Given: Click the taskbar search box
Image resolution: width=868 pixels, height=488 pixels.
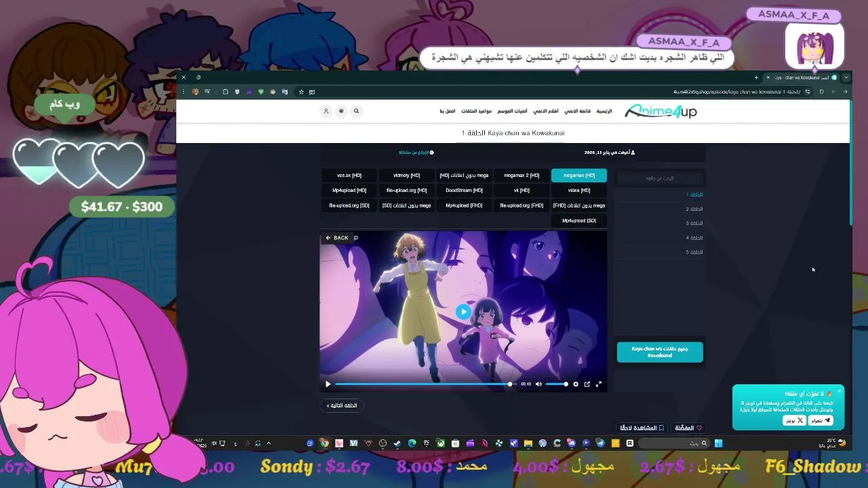Looking at the screenshot, I should coord(674,443).
